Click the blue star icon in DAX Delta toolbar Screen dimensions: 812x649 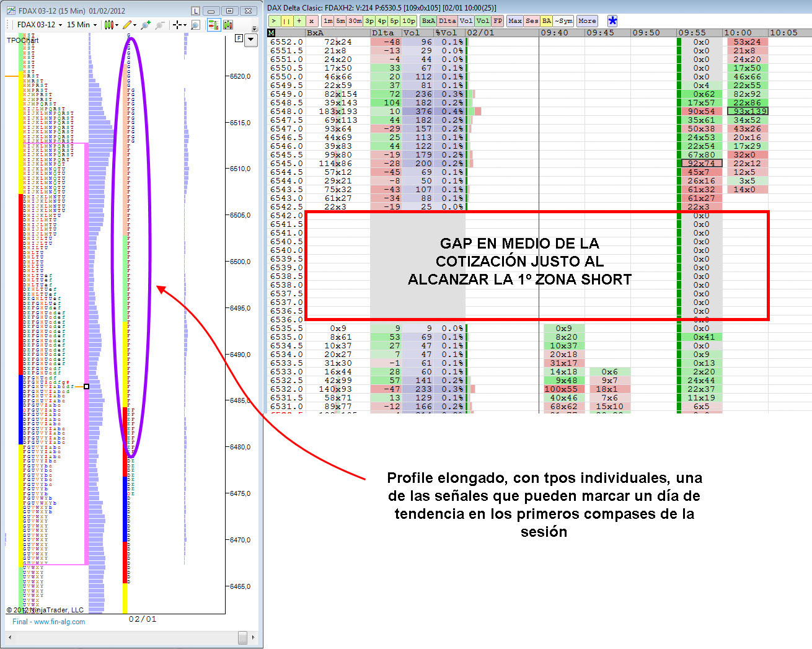click(x=612, y=21)
